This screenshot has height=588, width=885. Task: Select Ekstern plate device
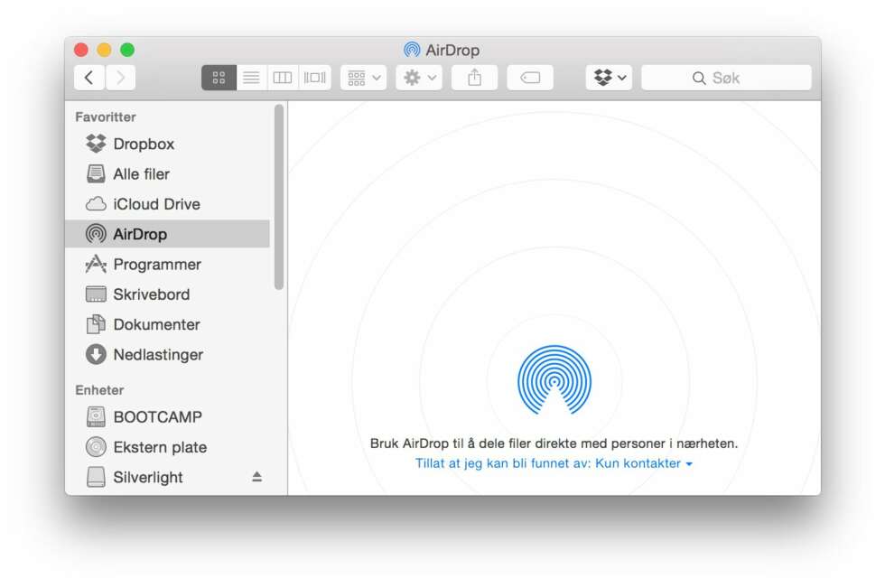(168, 447)
